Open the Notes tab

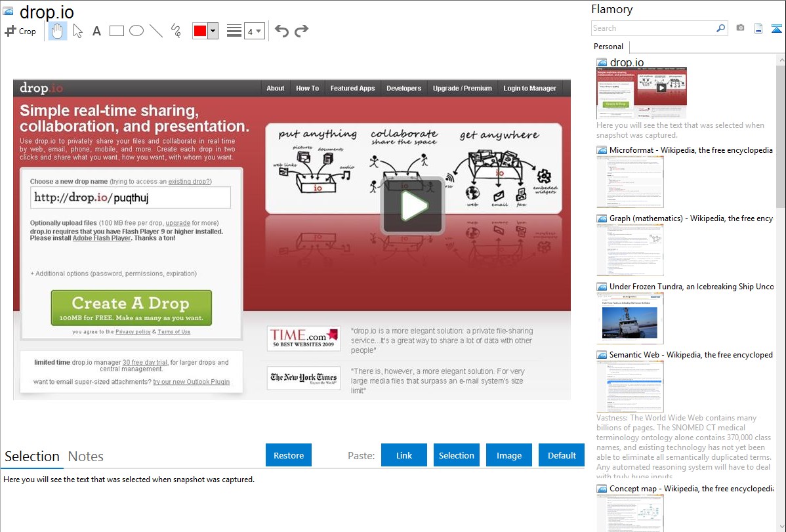86,457
